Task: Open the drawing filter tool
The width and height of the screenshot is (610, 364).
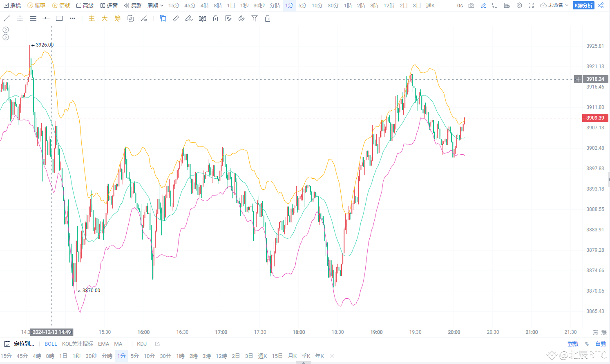Action: tap(255, 18)
